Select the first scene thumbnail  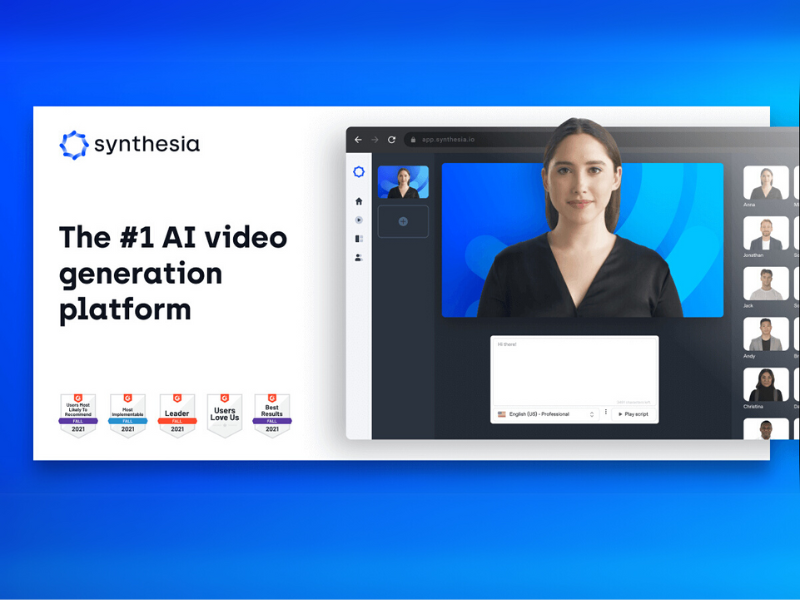(403, 182)
